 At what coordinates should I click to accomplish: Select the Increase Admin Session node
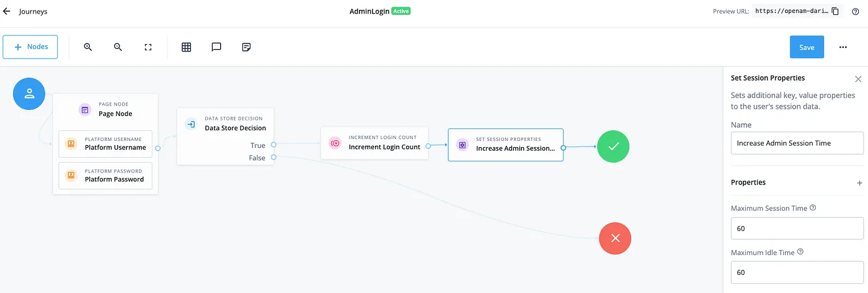505,145
